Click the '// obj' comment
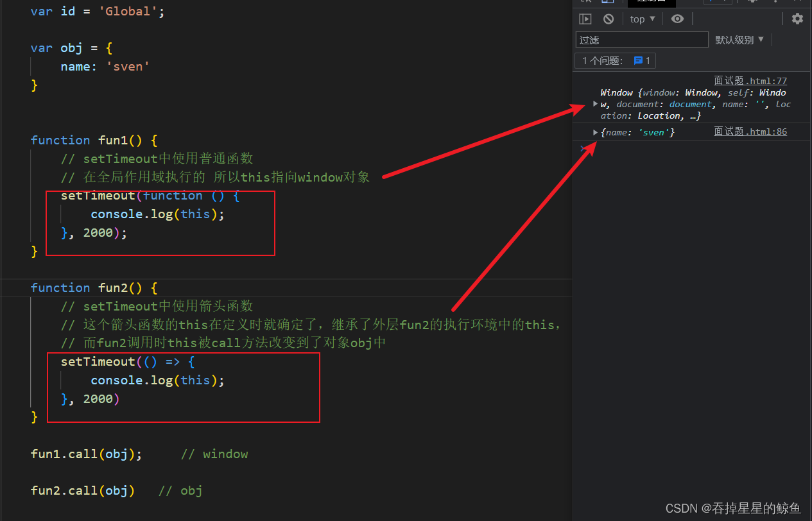This screenshot has height=521, width=812. pyautogui.click(x=180, y=491)
